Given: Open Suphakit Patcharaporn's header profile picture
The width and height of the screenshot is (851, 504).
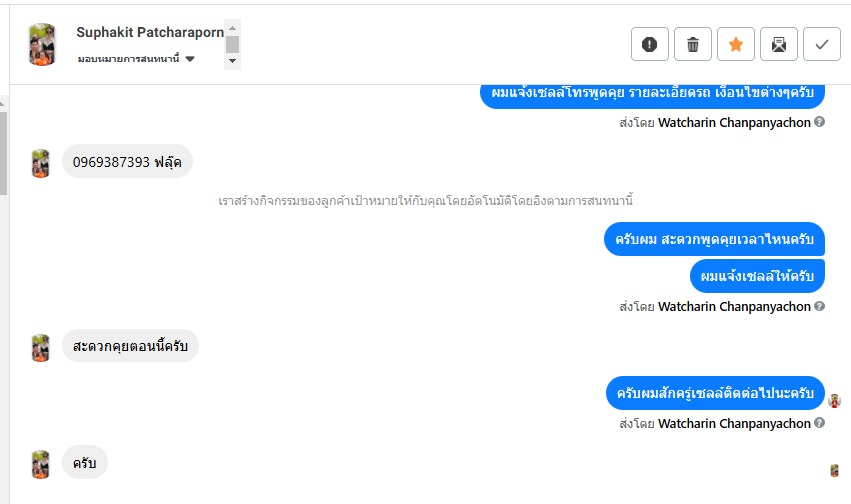Looking at the screenshot, I should click(x=42, y=44).
